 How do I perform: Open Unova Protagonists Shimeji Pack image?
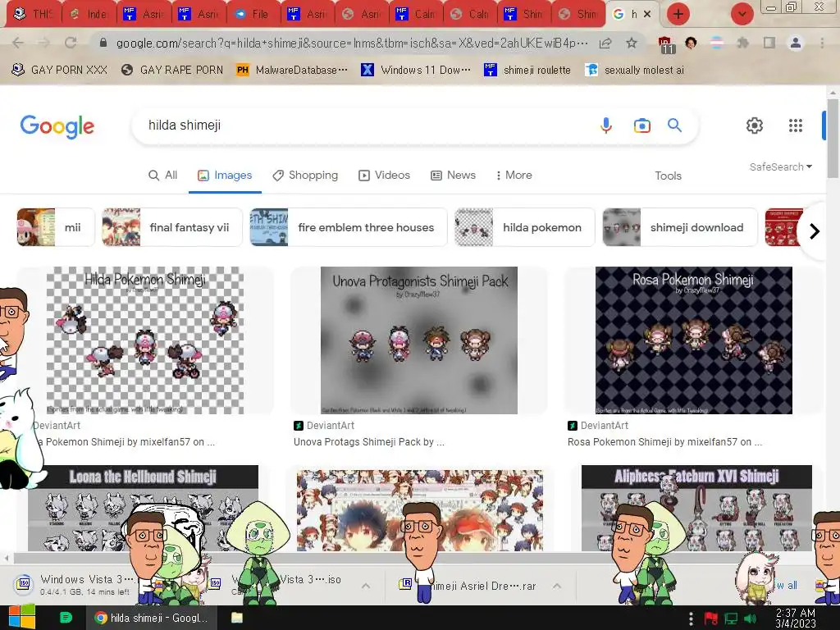pos(419,340)
